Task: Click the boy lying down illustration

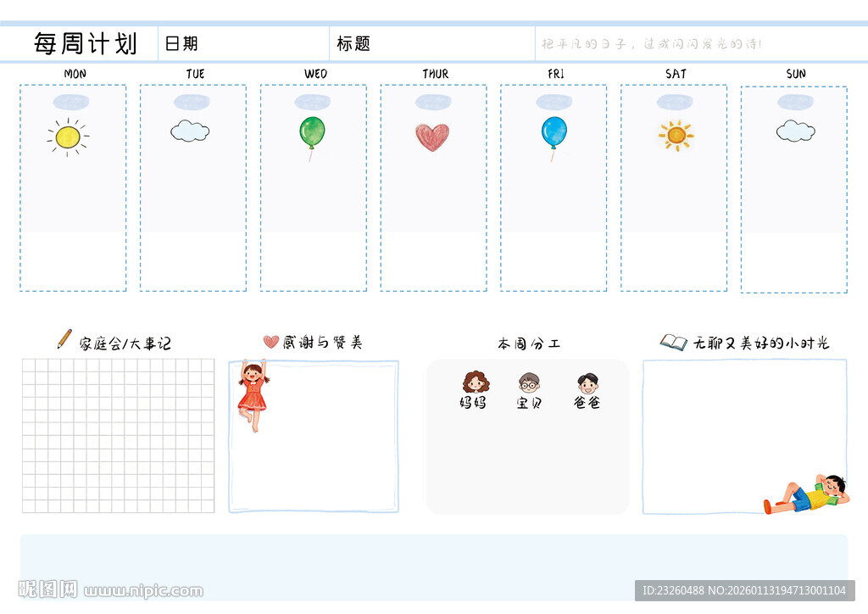Action: [807, 494]
